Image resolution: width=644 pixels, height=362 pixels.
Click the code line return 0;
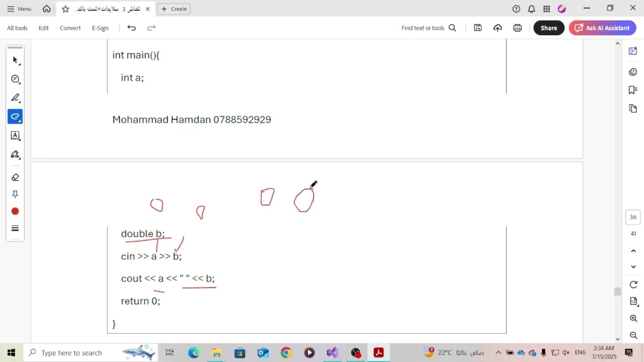(140, 301)
